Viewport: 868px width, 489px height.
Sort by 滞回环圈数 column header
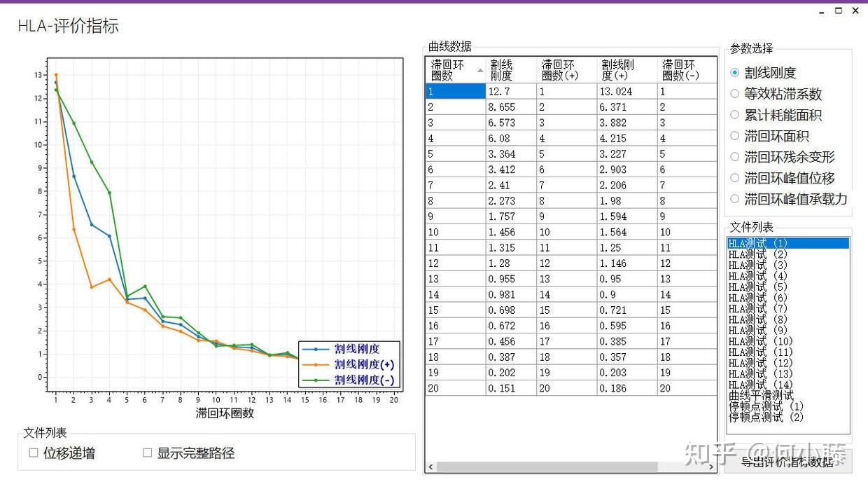[455, 70]
